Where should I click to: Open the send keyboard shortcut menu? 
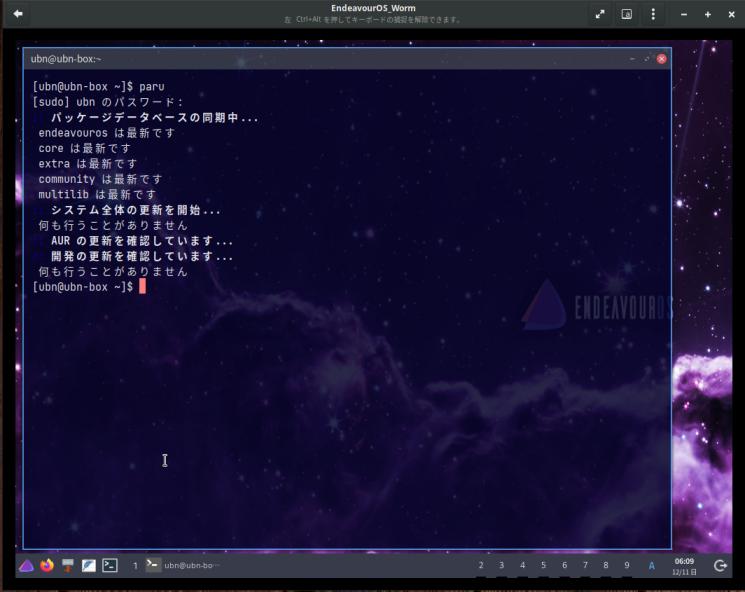(x=627, y=14)
